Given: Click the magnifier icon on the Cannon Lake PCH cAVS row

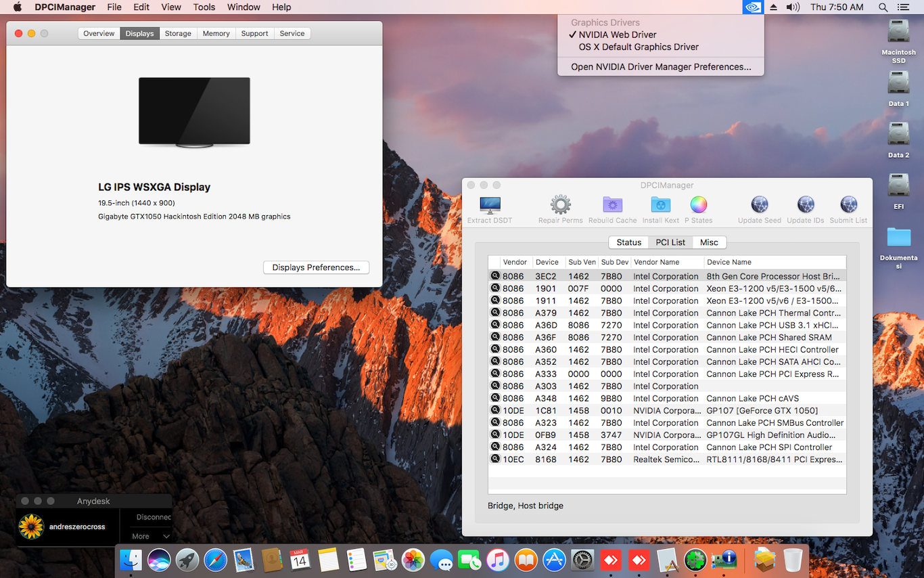Looking at the screenshot, I should 495,398.
